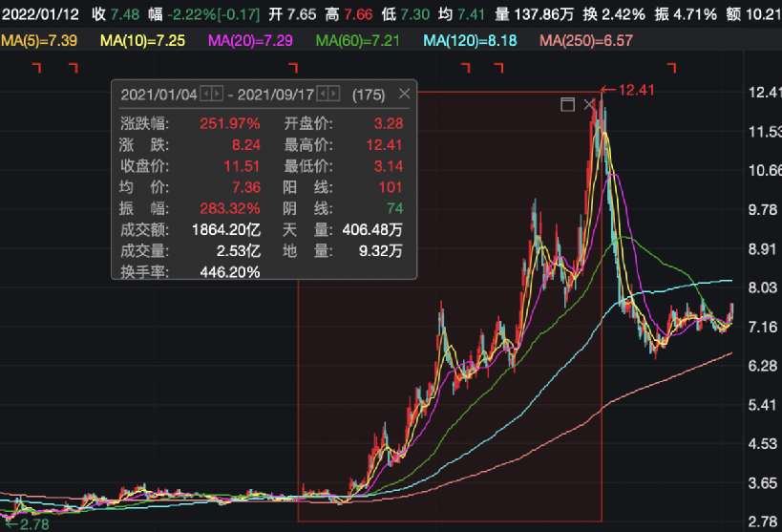Select the MA(5)=7.39 indicator label
The image size is (782, 532).
pyautogui.click(x=39, y=40)
